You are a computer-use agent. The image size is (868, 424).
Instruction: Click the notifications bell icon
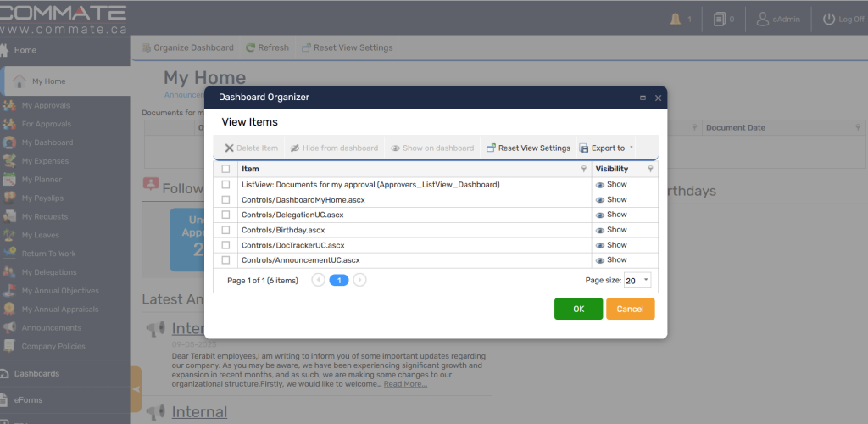coord(676,19)
